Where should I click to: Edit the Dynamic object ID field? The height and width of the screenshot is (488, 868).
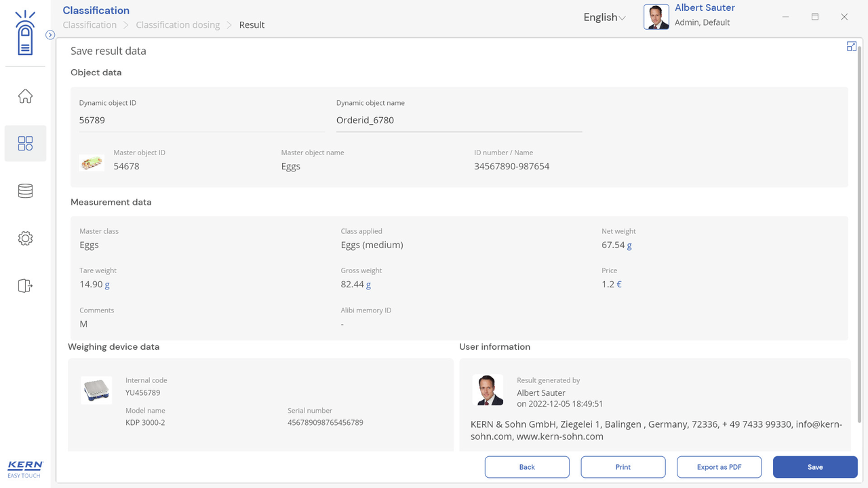pyautogui.click(x=201, y=121)
